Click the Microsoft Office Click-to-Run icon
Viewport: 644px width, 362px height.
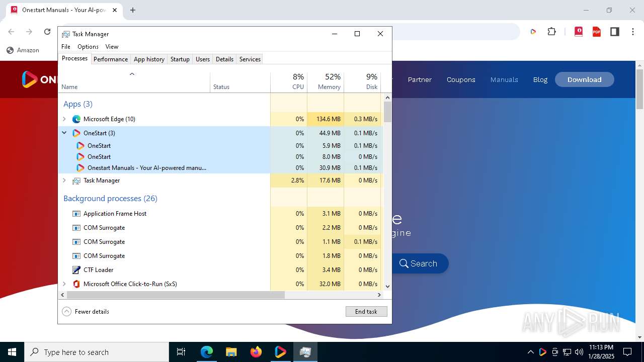76,284
